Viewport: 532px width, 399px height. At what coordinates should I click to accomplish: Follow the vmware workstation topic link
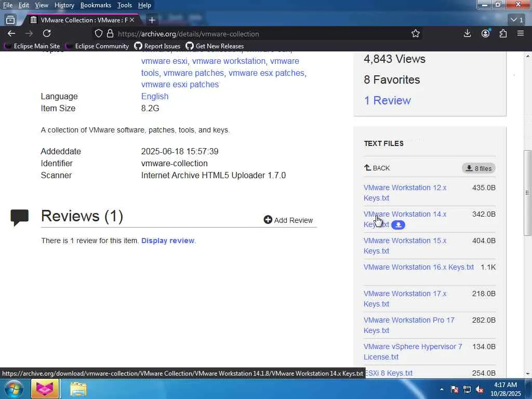[229, 61]
